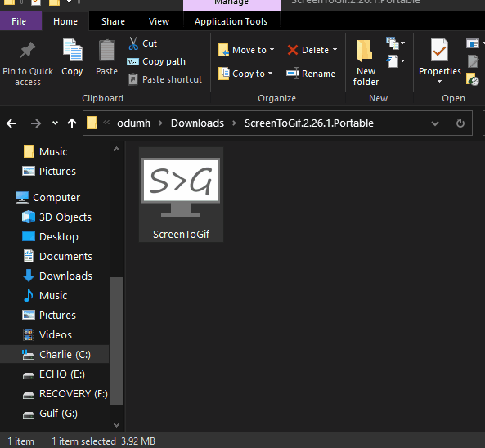Pin folder to Quick access
Viewport: 485px width, 448px height.
(28, 63)
